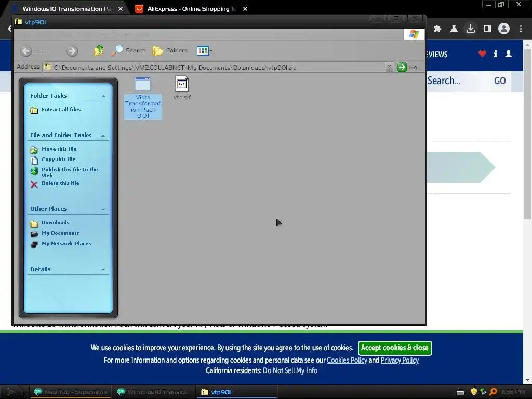Viewport: 532px width, 399px height.
Task: Click the Extract all files zip icon
Action: [x=34, y=110]
